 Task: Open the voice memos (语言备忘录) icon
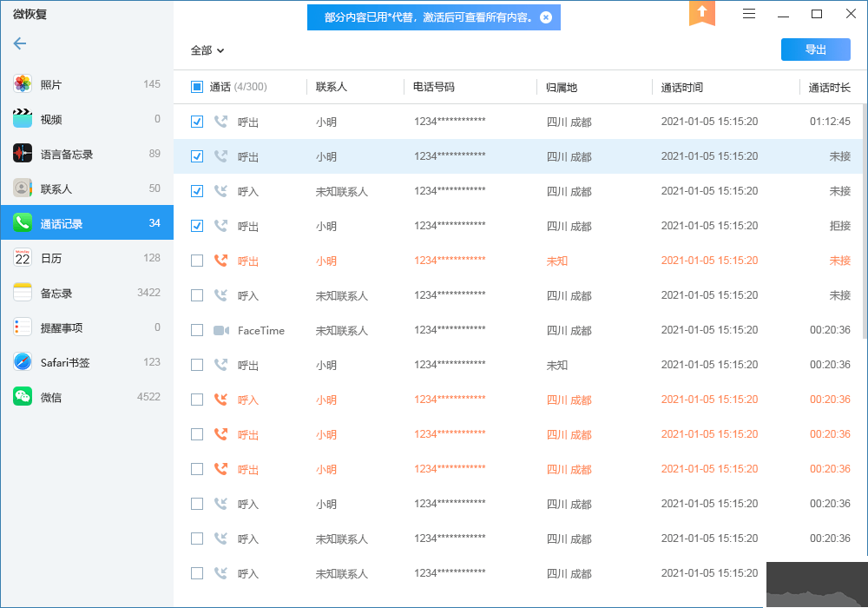coord(23,154)
